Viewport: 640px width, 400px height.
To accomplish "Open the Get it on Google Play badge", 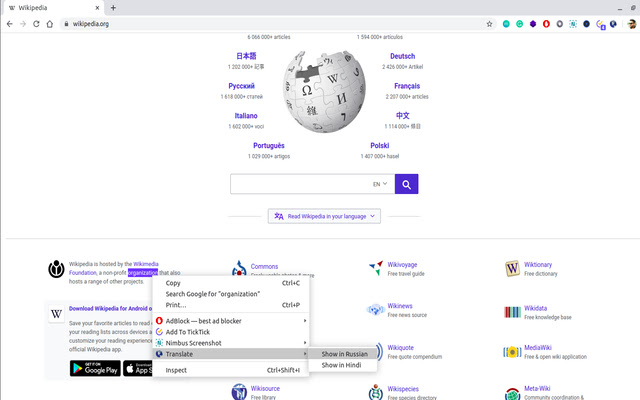I will (95, 369).
